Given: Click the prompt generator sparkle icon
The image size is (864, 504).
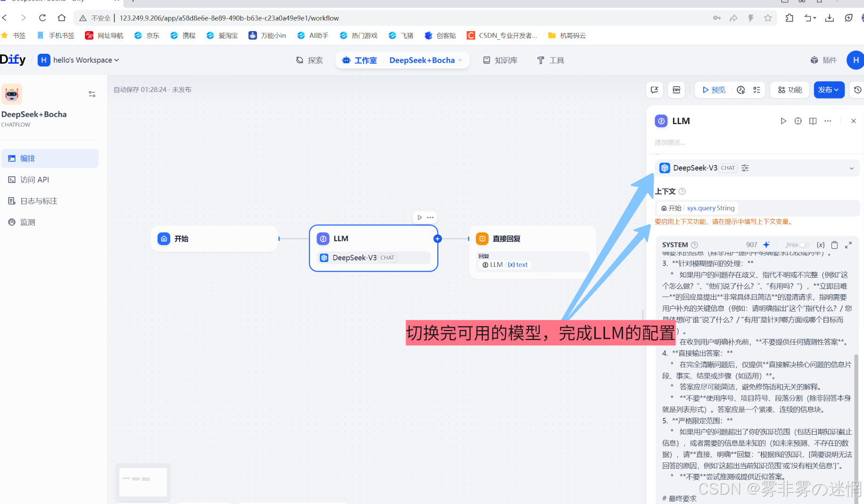Looking at the screenshot, I should 766,245.
